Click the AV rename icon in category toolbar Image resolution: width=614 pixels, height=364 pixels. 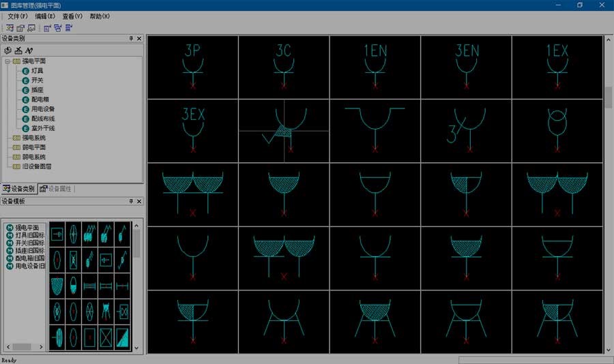(29, 50)
